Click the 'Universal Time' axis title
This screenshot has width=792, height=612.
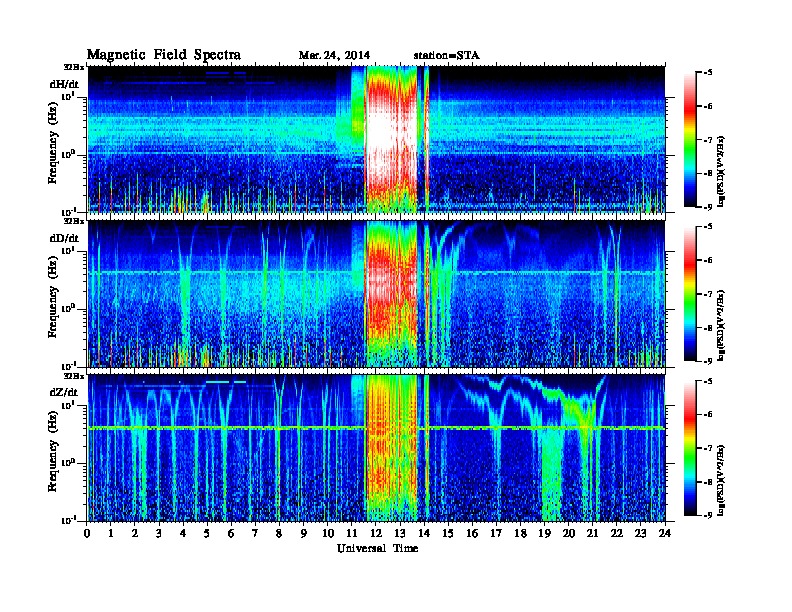[377, 548]
